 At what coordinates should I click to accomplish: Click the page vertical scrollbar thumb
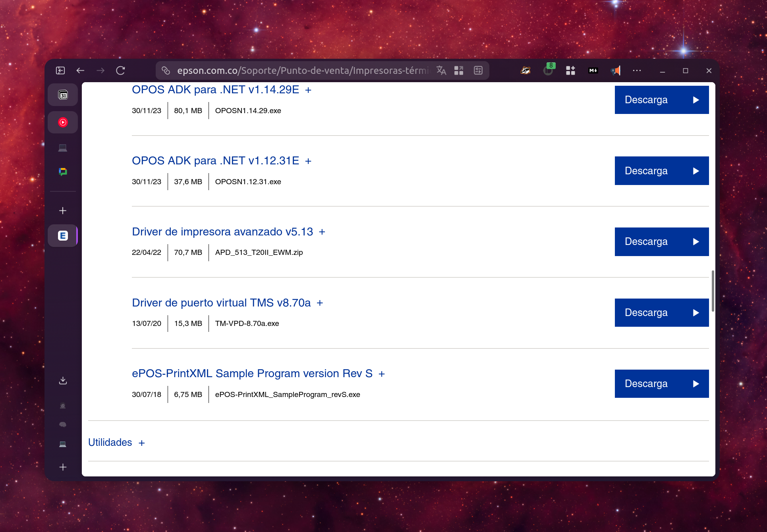point(713,291)
